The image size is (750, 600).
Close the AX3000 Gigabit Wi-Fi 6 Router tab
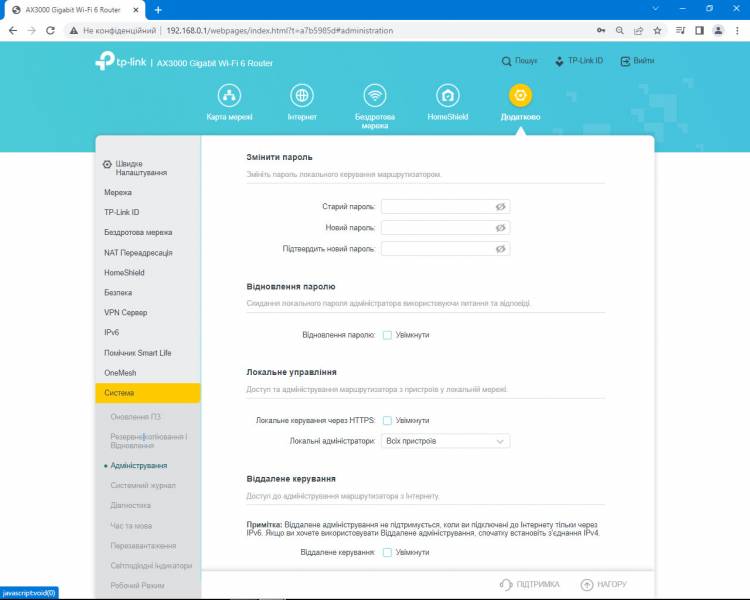(136, 10)
